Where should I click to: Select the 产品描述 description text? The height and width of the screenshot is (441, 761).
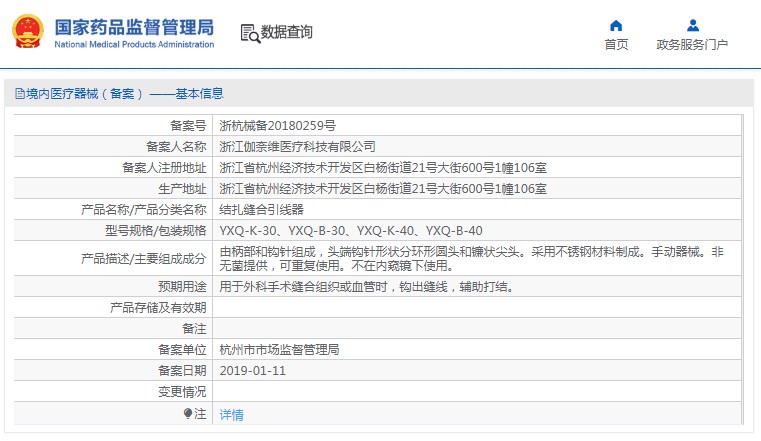(x=471, y=259)
